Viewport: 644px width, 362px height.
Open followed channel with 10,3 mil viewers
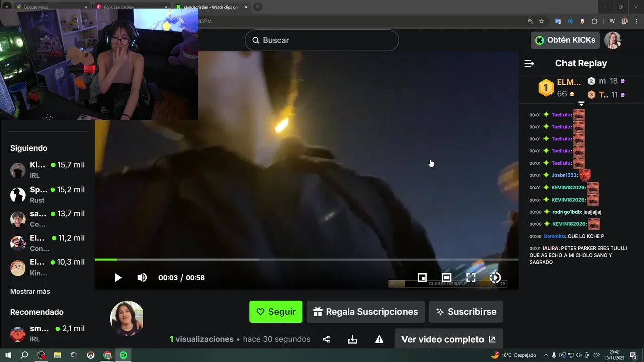(x=48, y=267)
